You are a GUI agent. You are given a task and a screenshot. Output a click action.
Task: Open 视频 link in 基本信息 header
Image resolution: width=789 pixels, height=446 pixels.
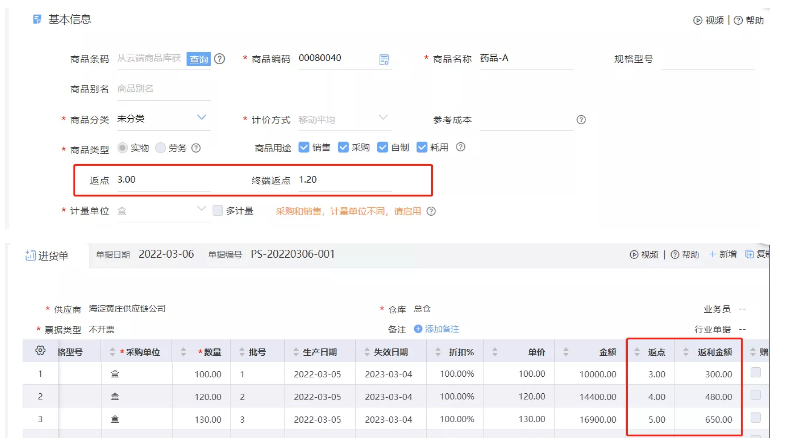708,20
